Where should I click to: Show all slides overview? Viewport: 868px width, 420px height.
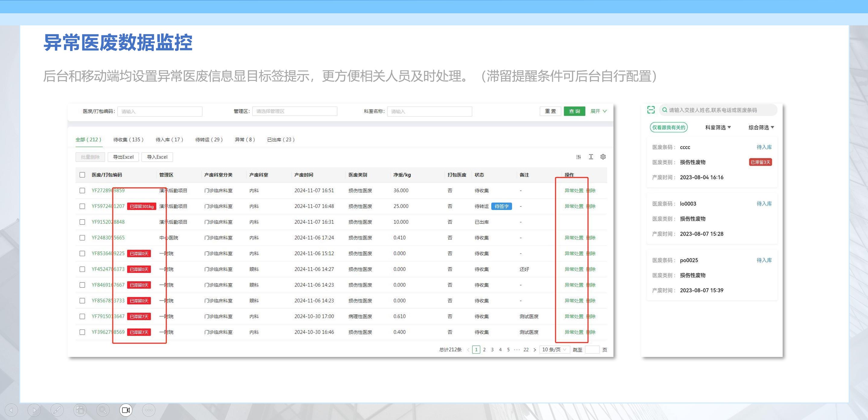pos(80,410)
